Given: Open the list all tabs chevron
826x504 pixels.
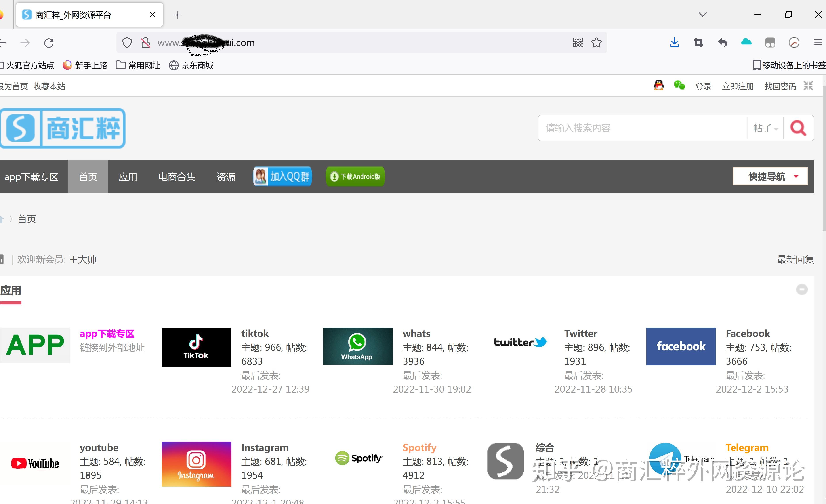Looking at the screenshot, I should (703, 14).
